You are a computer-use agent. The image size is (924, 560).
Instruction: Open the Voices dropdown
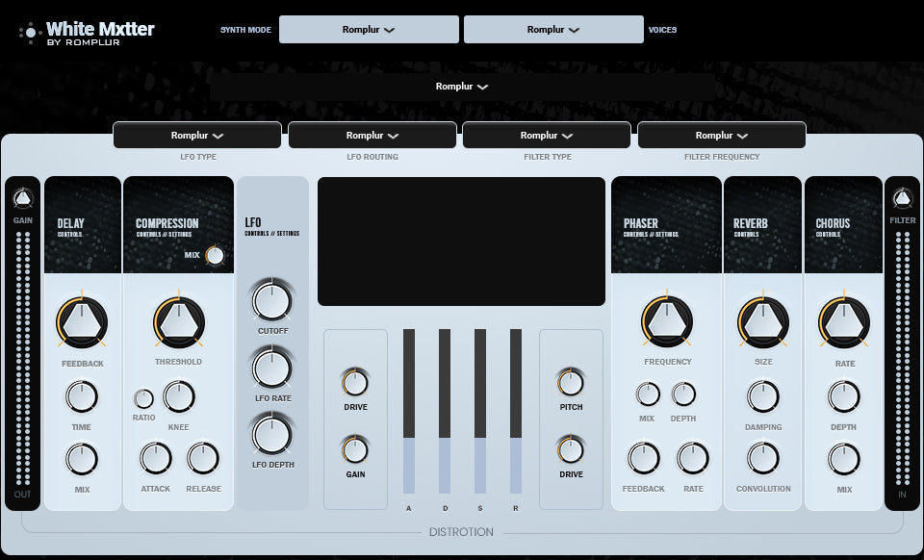click(x=553, y=30)
